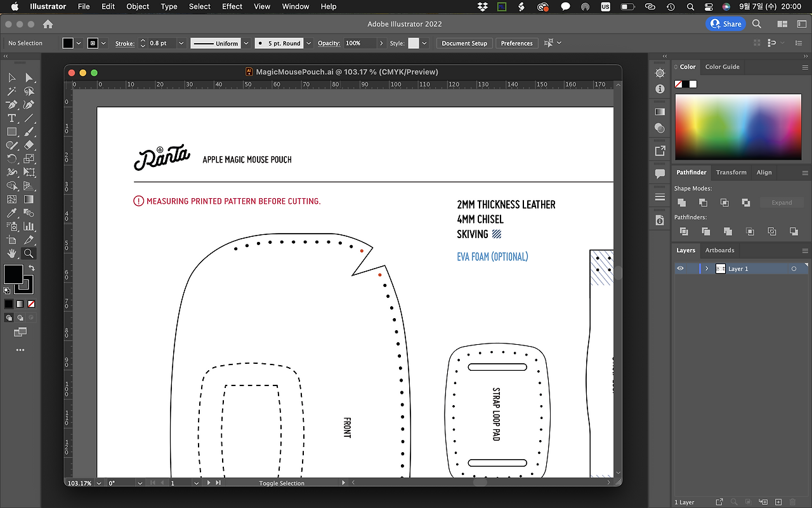Choose the Magic Wand tool
812x508 pixels.
coord(12,91)
